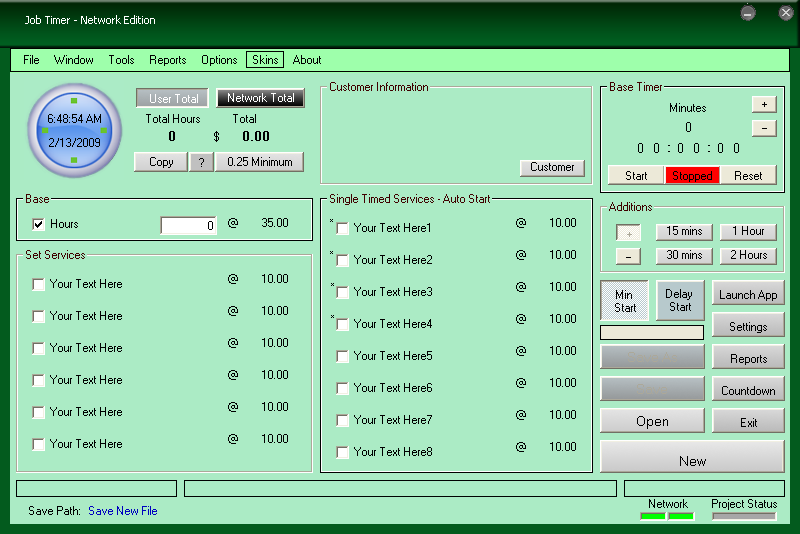Open the Skins menu
This screenshot has width=800, height=534.
pos(265,60)
